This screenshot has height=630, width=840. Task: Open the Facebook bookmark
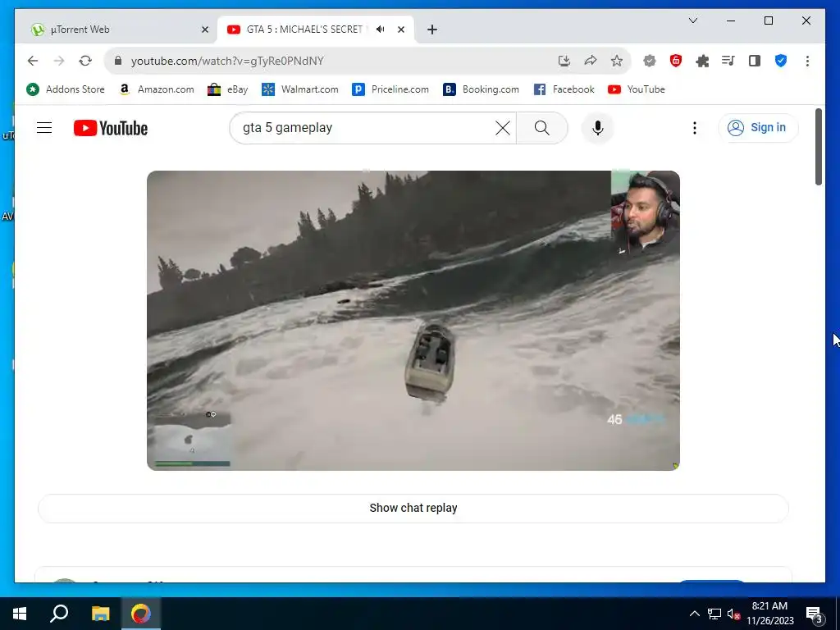(x=564, y=89)
